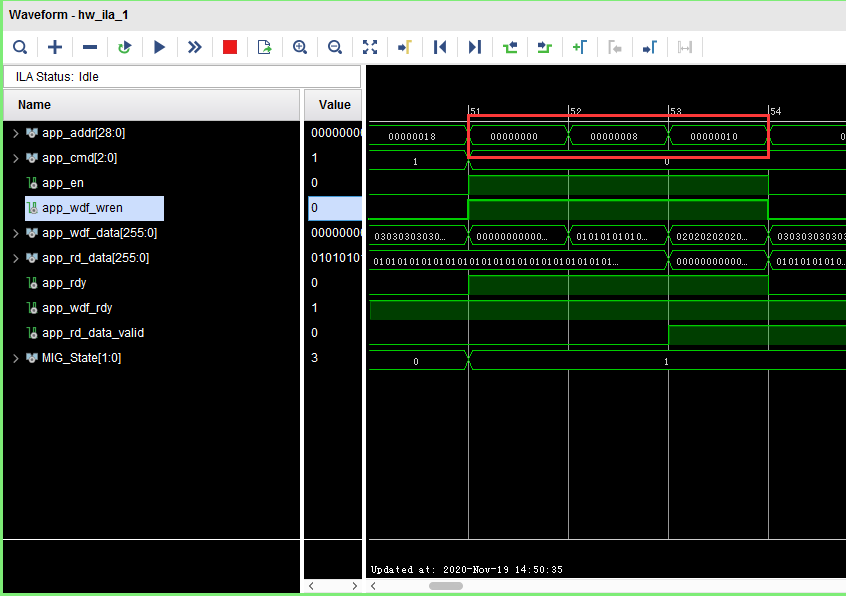846x596 pixels.
Task: Click the time marker 51 on ruler
Action: click(475, 111)
